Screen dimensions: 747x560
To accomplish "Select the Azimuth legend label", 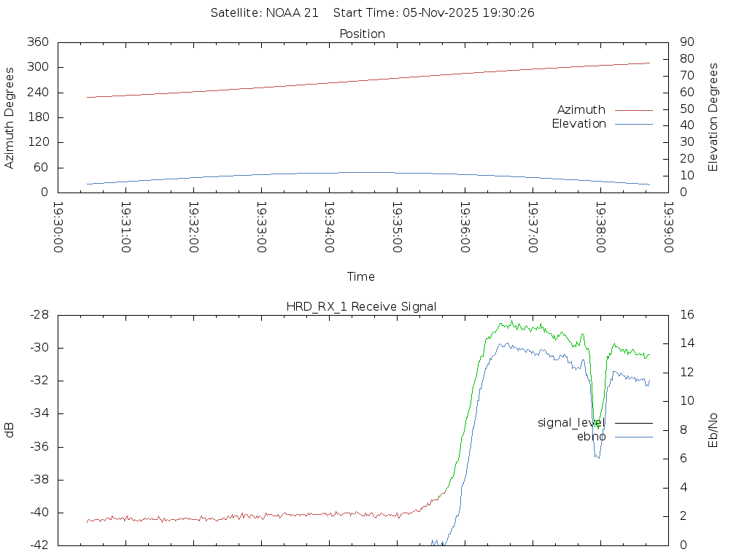I will [x=581, y=110].
